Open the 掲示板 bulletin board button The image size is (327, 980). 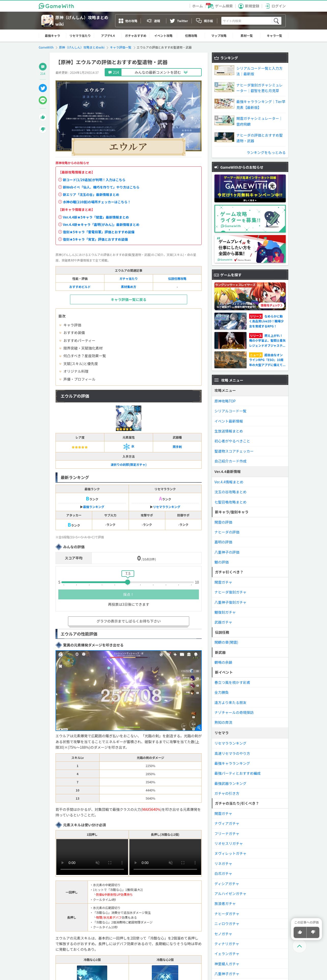click(x=205, y=21)
